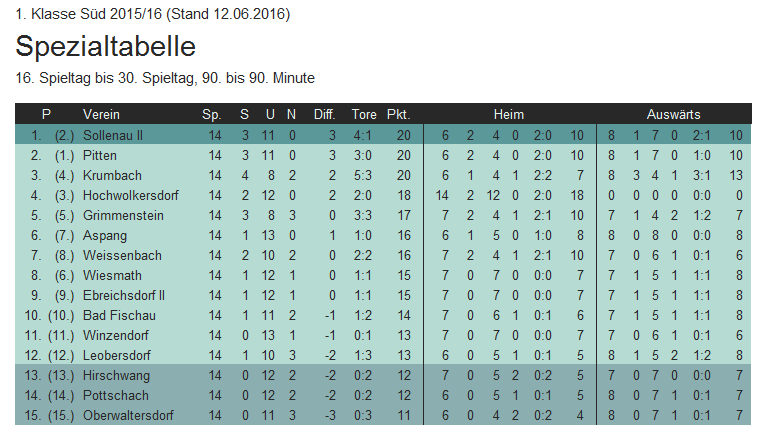Click the Ebreichsdorf II team name
This screenshot has width=766, height=432.
[x=124, y=295]
